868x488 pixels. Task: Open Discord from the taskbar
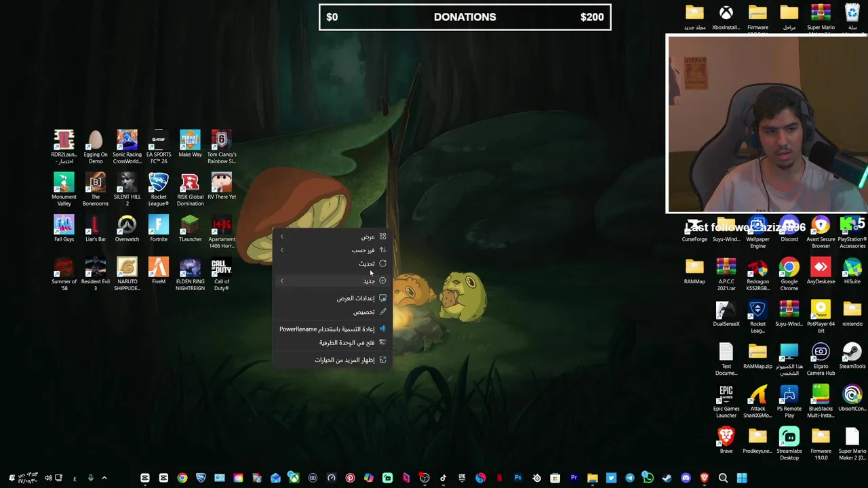pos(686,478)
